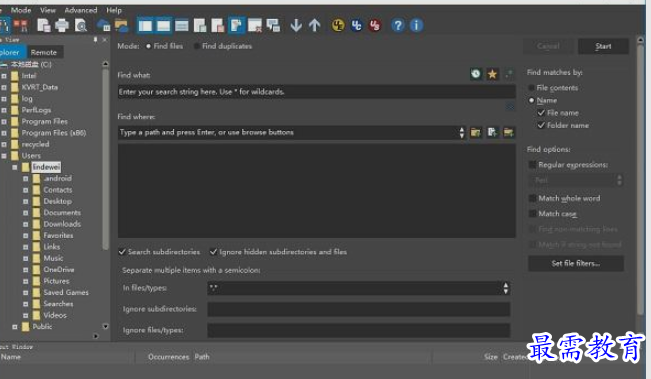Expand the Documents folder node
Image resolution: width=651 pixels, height=379 pixels.
tap(25, 213)
